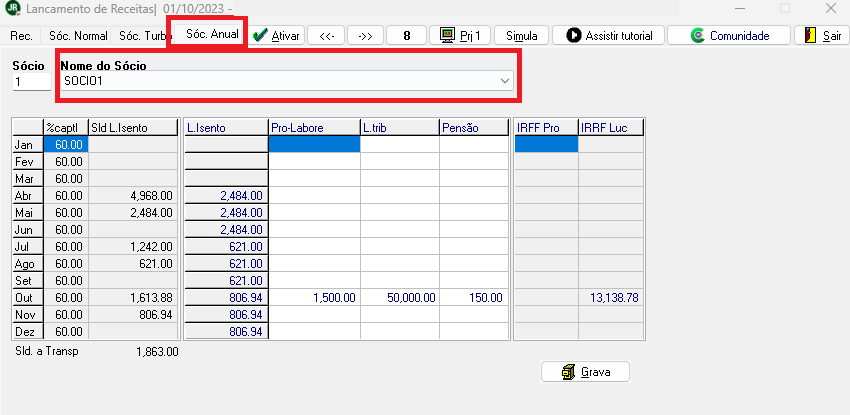The image size is (850, 415).
Task: Click the play icon for Assistir tutorial
Action: 574,35
